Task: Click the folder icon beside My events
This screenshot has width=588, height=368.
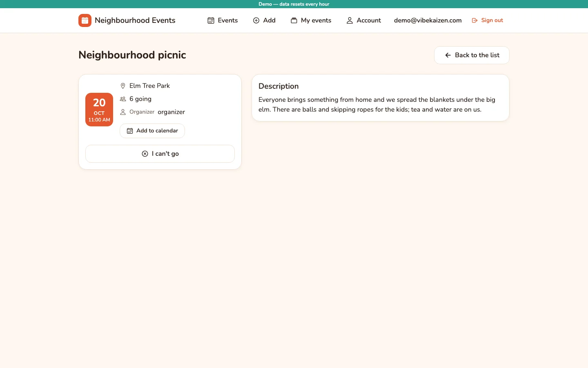Action: coord(294,20)
